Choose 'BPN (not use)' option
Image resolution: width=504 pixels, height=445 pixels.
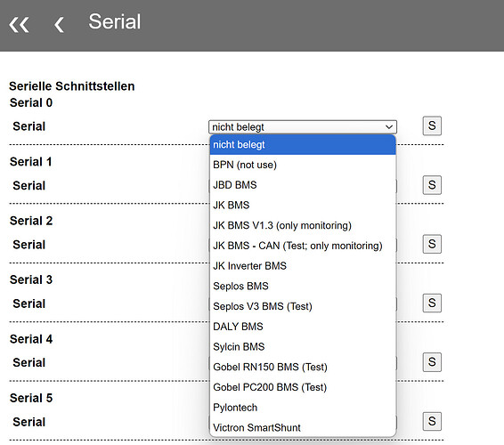coord(303,165)
